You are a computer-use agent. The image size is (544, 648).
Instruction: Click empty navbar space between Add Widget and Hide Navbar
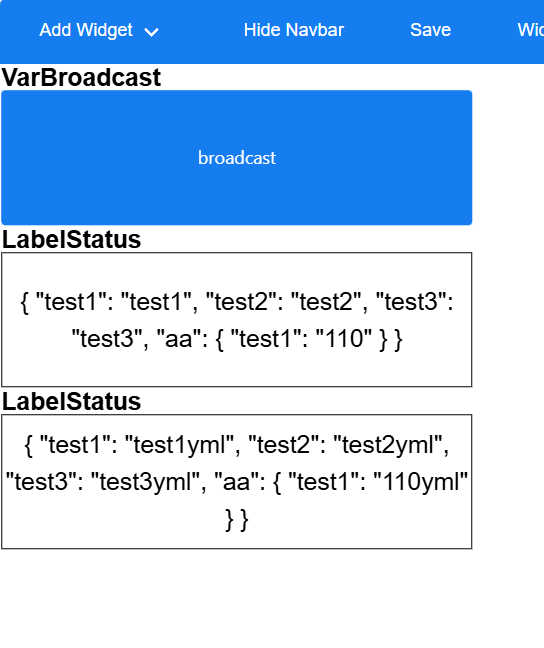pos(201,30)
